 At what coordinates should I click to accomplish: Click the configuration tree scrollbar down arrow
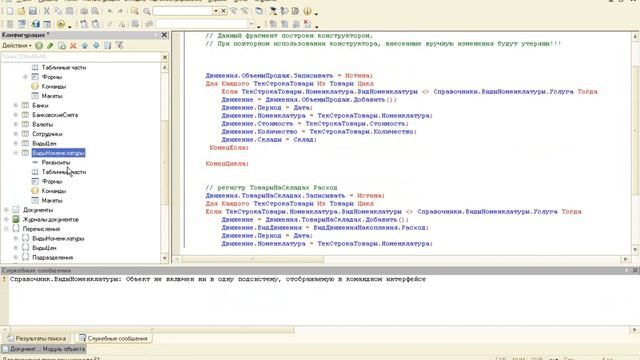click(165, 258)
